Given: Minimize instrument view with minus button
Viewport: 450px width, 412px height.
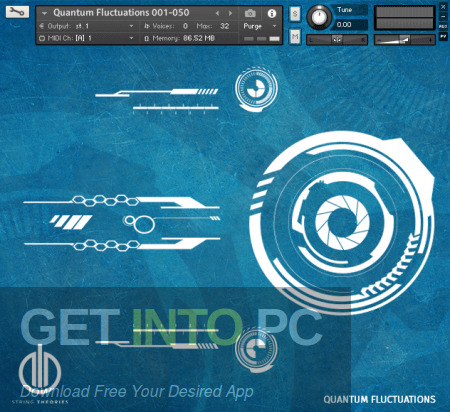Looking at the screenshot, I should coord(443,17).
